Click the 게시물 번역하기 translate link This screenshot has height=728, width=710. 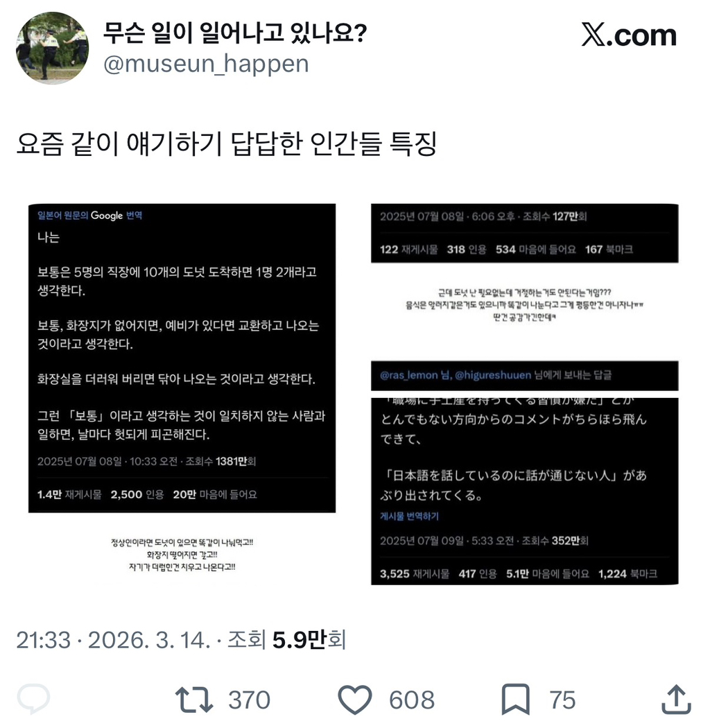pos(409,517)
